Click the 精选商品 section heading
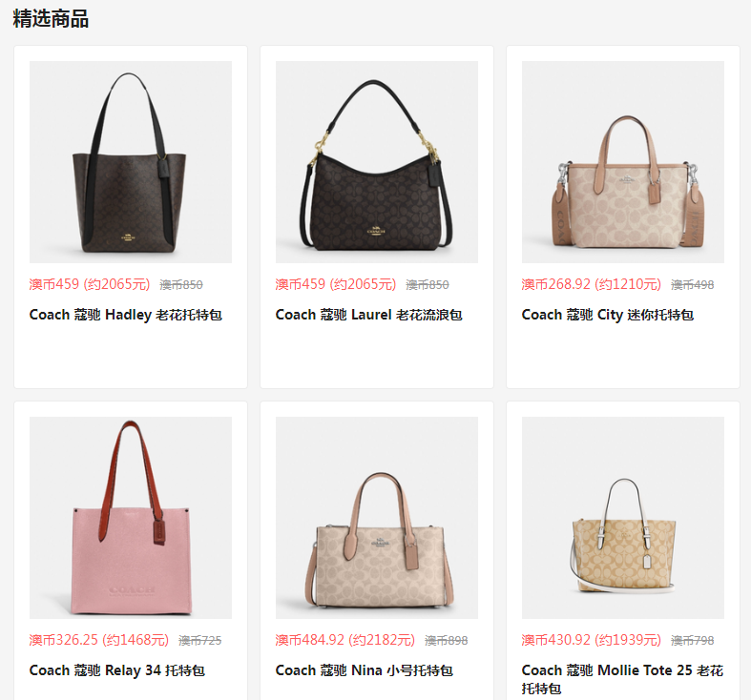 point(51,19)
